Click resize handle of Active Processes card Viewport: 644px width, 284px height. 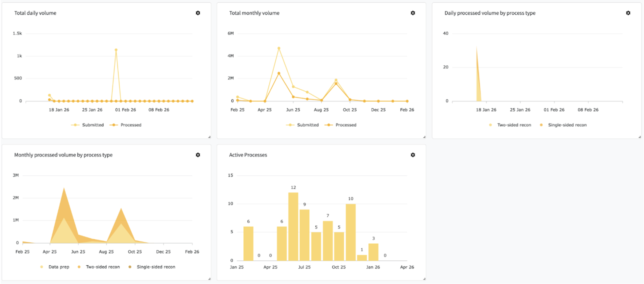coord(424,279)
